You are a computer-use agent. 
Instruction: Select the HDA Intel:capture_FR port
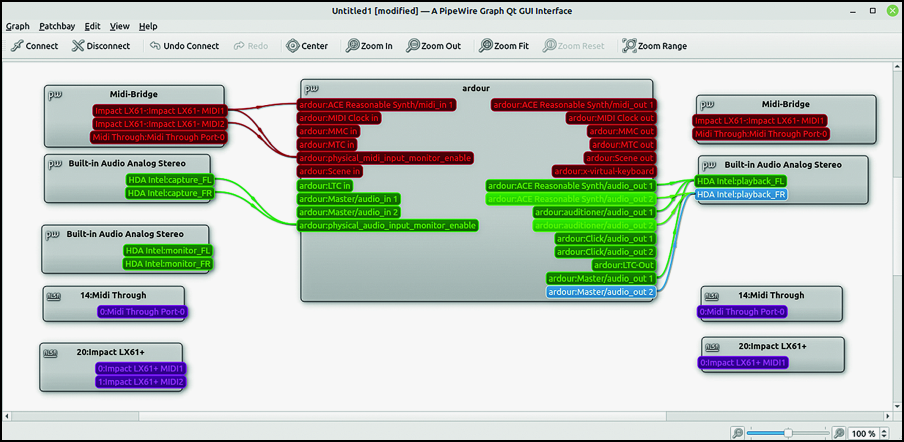(170, 193)
